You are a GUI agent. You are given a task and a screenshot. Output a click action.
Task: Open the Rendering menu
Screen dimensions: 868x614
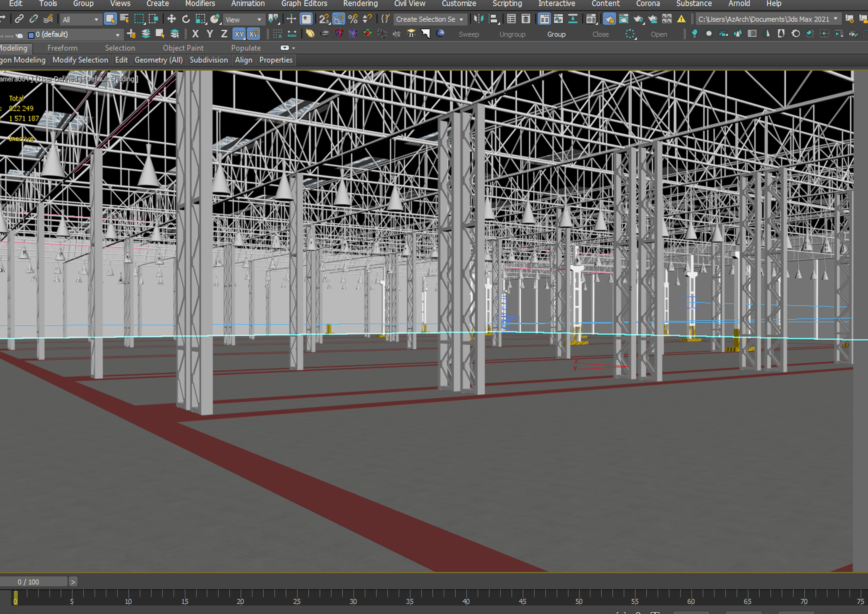tap(360, 4)
